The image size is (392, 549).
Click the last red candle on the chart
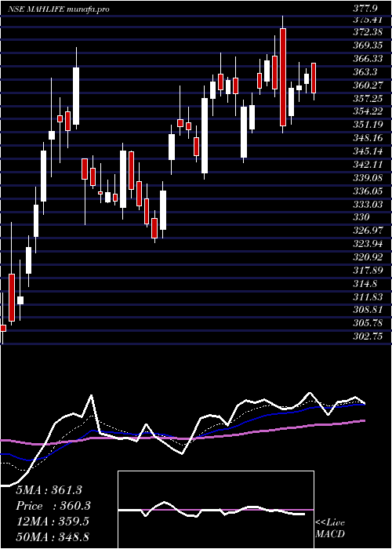(x=314, y=78)
